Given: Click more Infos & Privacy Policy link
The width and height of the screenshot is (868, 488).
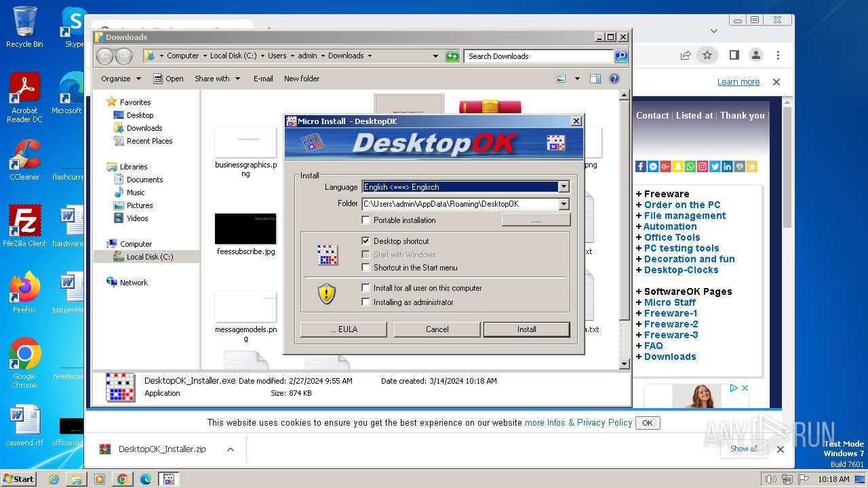Looking at the screenshot, I should coord(578,422).
